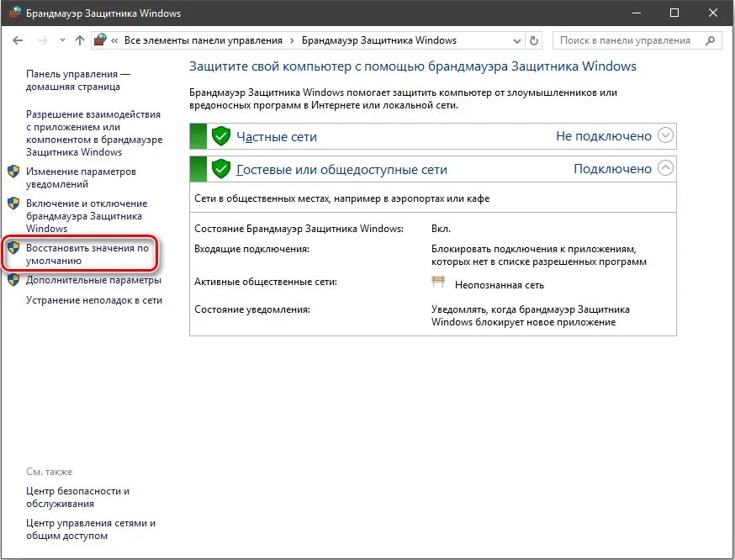Viewport: 735px width, 560px height.
Task: Open 'Панель управления — домашняя страница'
Action: click(78, 80)
